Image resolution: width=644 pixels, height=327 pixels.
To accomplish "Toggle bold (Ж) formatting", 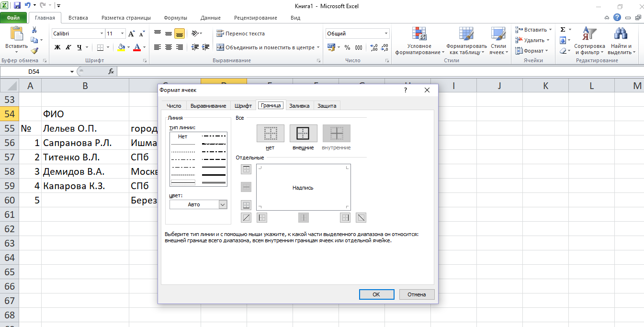I will tap(57, 47).
